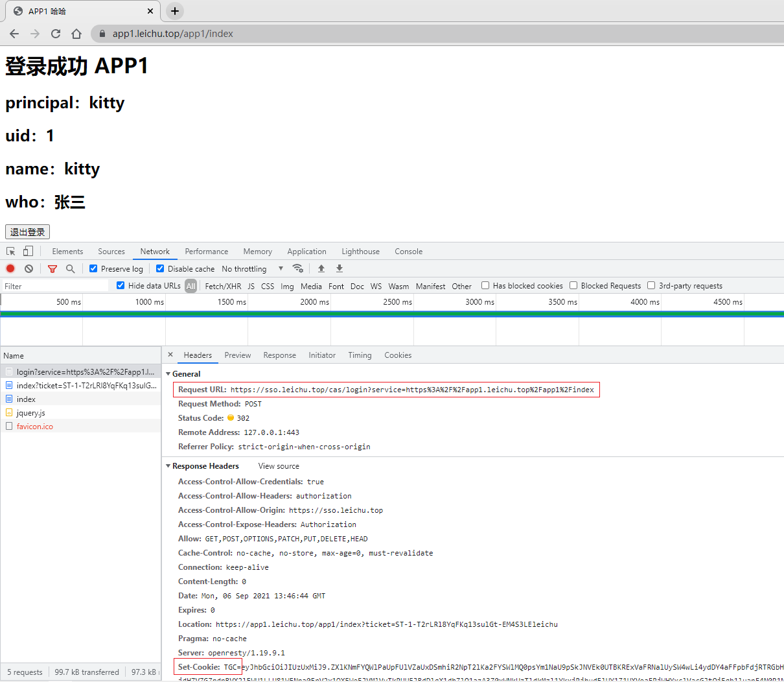Open the Cookies tab in request details
This screenshot has width=784, height=682.
point(398,355)
